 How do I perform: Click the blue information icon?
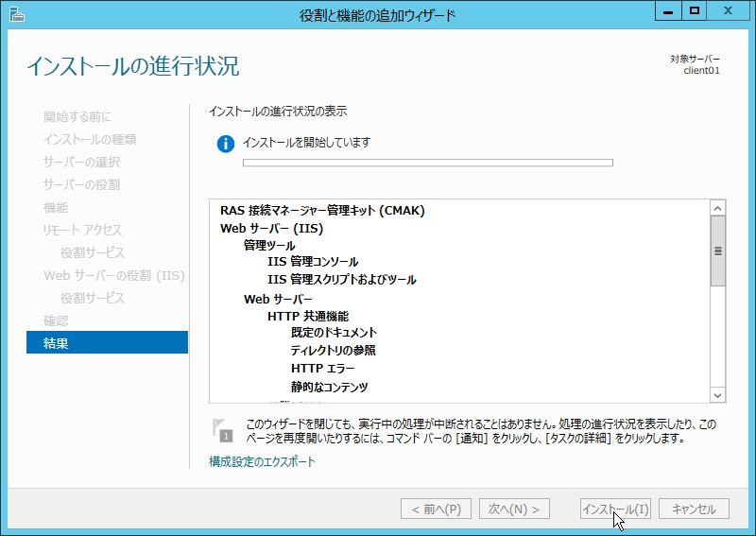click(225, 144)
